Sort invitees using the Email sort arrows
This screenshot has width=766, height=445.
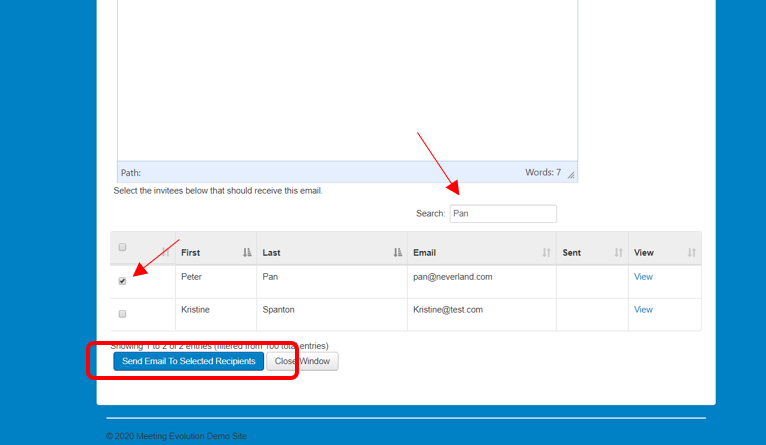[546, 253]
